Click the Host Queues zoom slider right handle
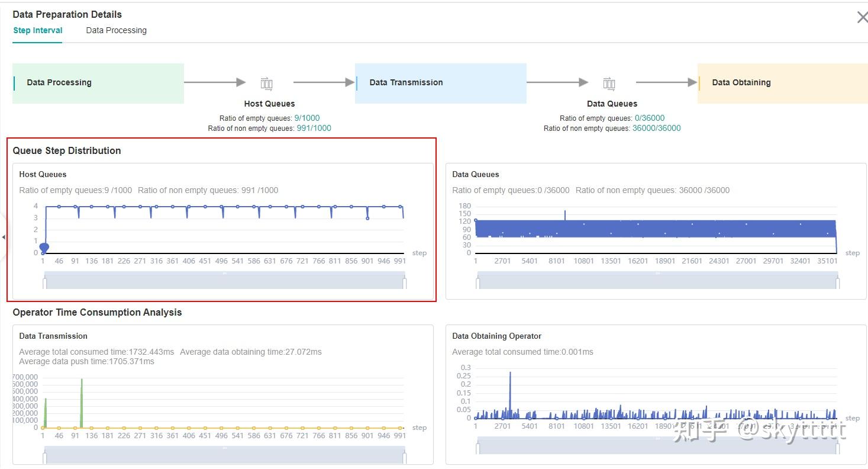Image resolution: width=868 pixels, height=469 pixels. click(x=405, y=283)
